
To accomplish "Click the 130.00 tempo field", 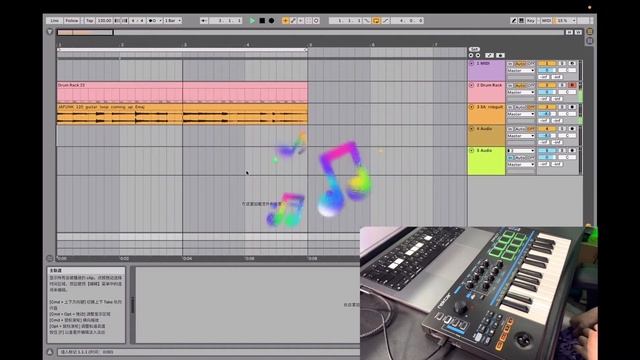I will [104, 20].
